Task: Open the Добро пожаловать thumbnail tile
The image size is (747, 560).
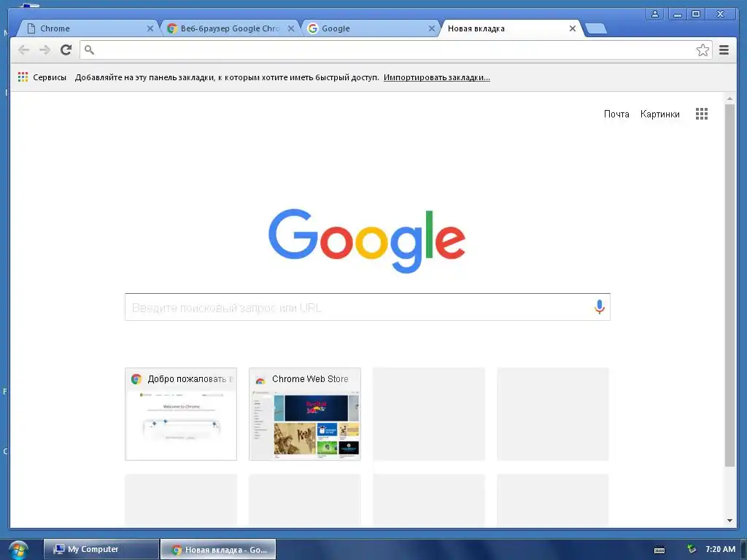Action: point(181,414)
